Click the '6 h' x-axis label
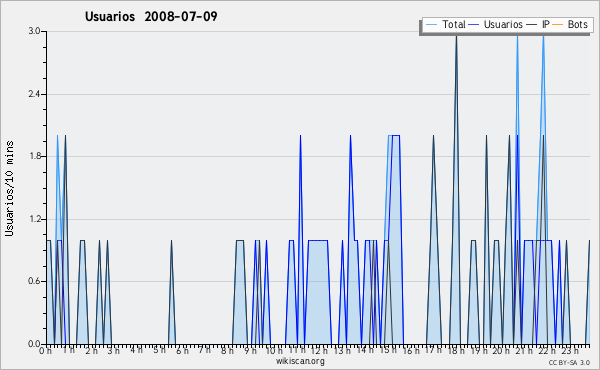 (x=182, y=350)
